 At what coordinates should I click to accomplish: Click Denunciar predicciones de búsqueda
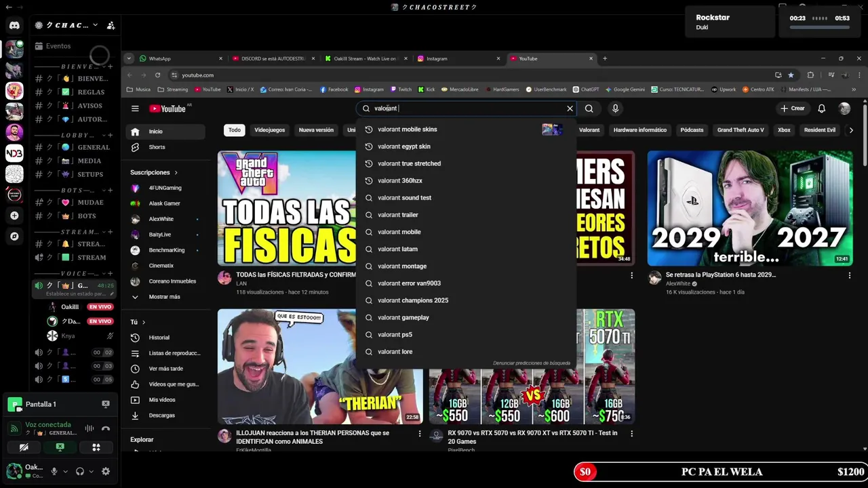coord(532,363)
